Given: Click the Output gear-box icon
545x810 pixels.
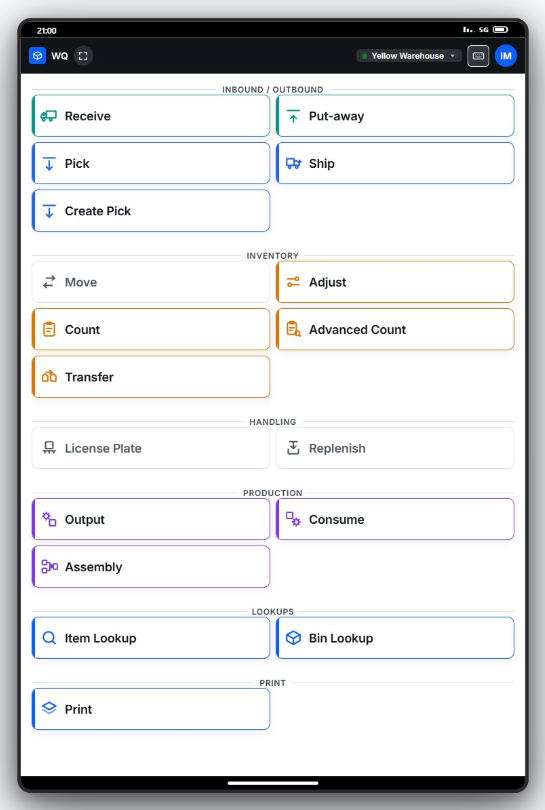Looking at the screenshot, I should tap(49, 519).
